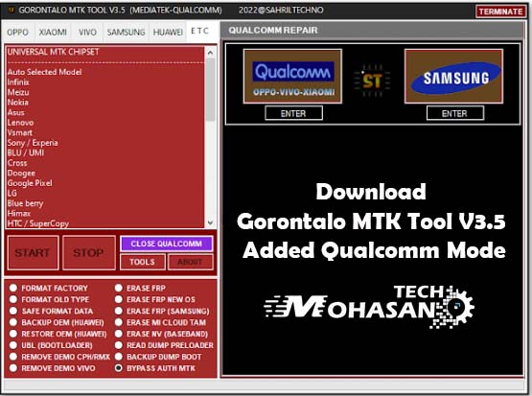The width and height of the screenshot is (532, 396).
Task: Select Himax in the model list
Action: click(x=105, y=214)
